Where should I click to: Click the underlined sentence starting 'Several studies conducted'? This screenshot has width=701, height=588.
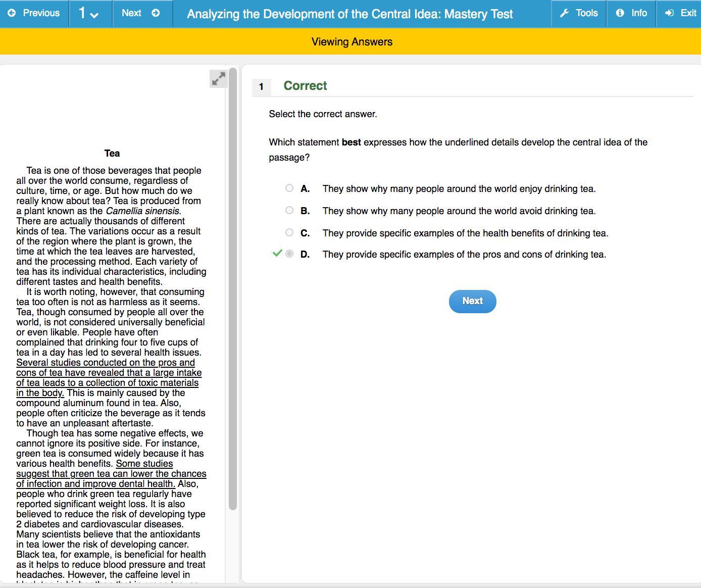pyautogui.click(x=109, y=378)
